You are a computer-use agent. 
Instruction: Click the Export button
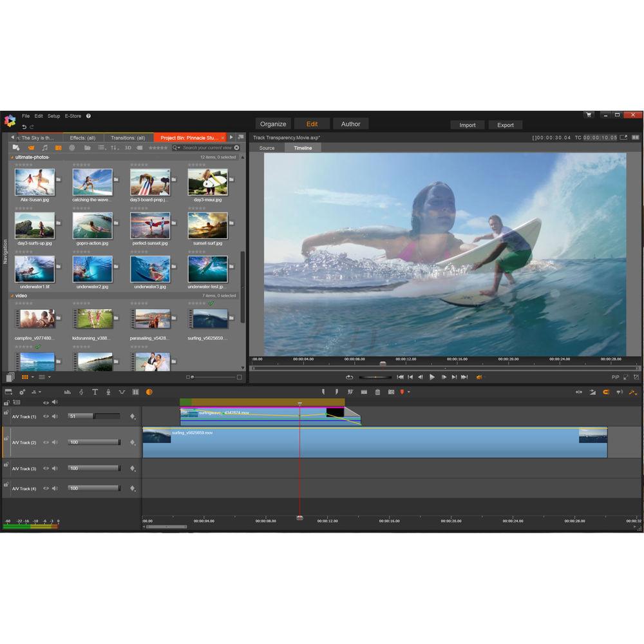tap(505, 124)
